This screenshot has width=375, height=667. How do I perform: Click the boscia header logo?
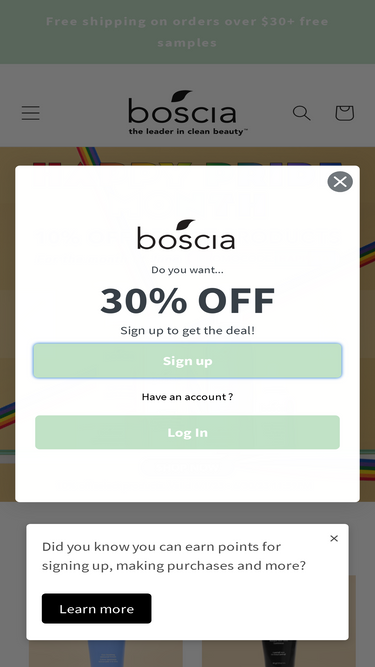[188, 113]
